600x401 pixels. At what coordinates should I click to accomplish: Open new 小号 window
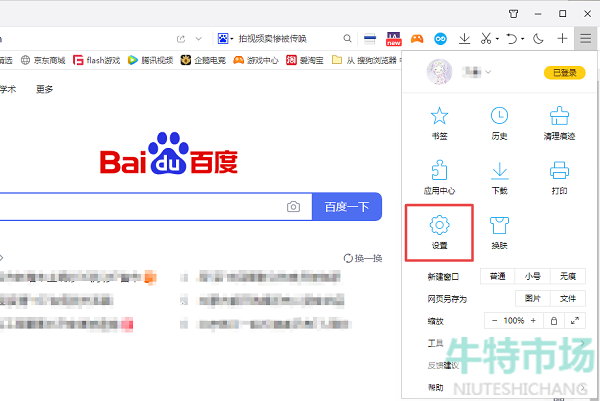[532, 276]
